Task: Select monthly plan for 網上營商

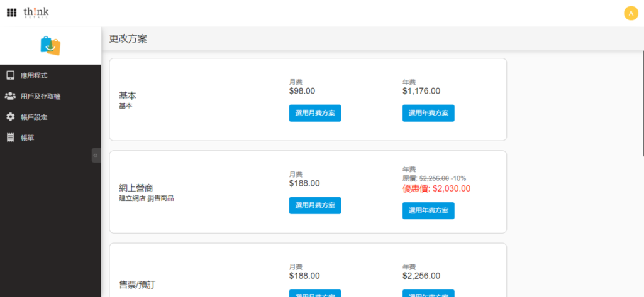Action: tap(315, 205)
